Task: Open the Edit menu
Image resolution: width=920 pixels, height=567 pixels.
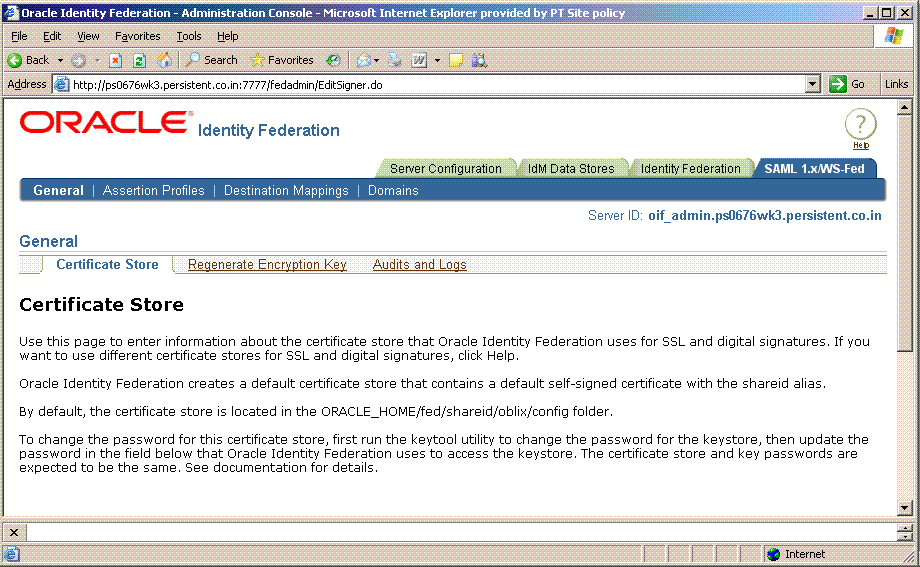Action: (x=52, y=36)
